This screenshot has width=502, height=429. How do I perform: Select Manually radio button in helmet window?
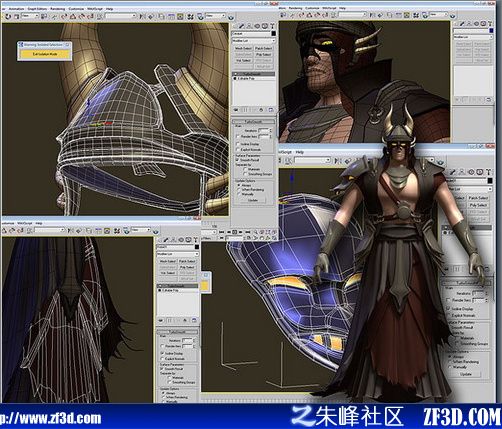tap(239, 194)
